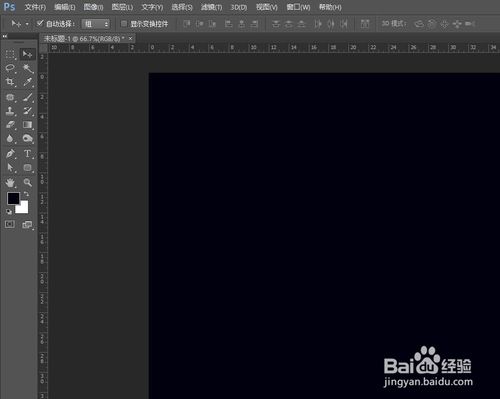Close the 未标题-1 document tab
Image resolution: width=500 pixels, height=399 pixels.
tap(130, 39)
